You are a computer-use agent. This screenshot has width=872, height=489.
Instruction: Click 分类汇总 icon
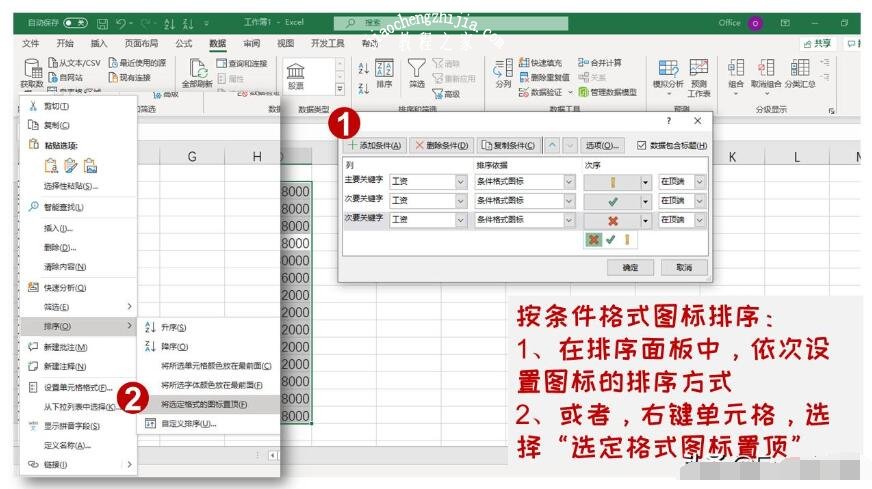[x=800, y=68]
